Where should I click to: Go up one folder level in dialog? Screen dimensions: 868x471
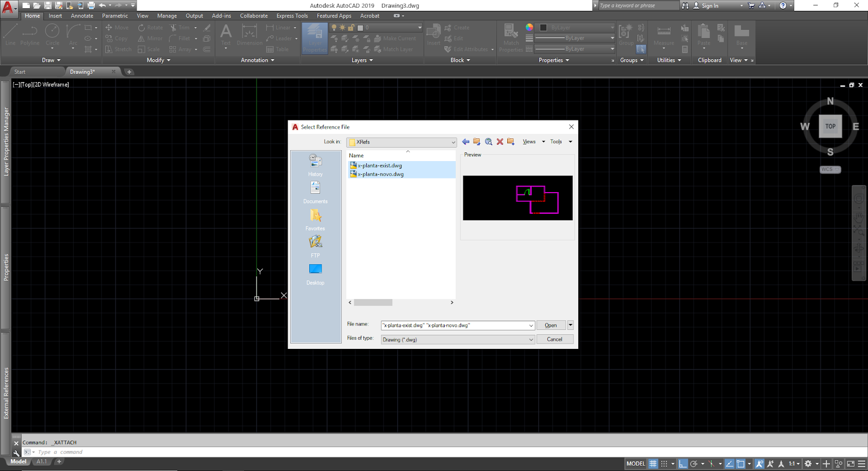pos(477,142)
